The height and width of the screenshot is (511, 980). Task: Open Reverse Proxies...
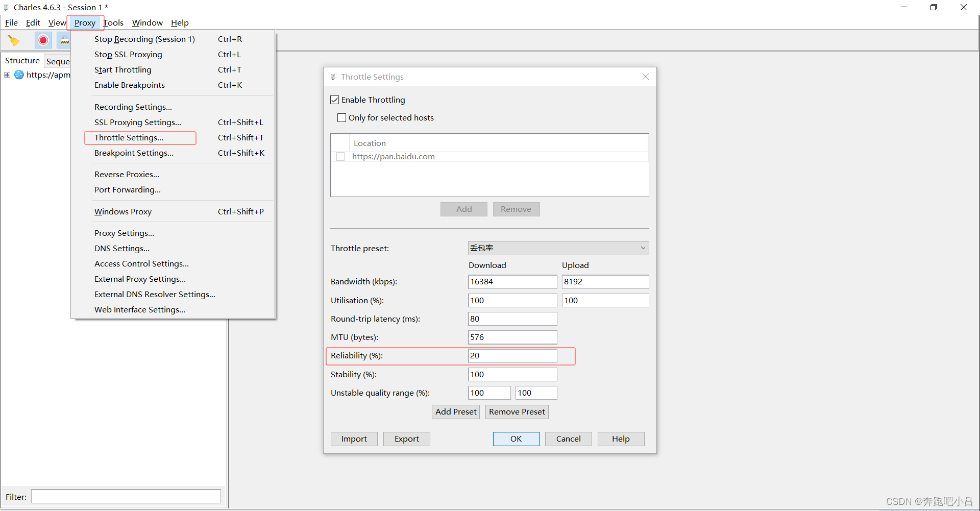click(x=173, y=175)
